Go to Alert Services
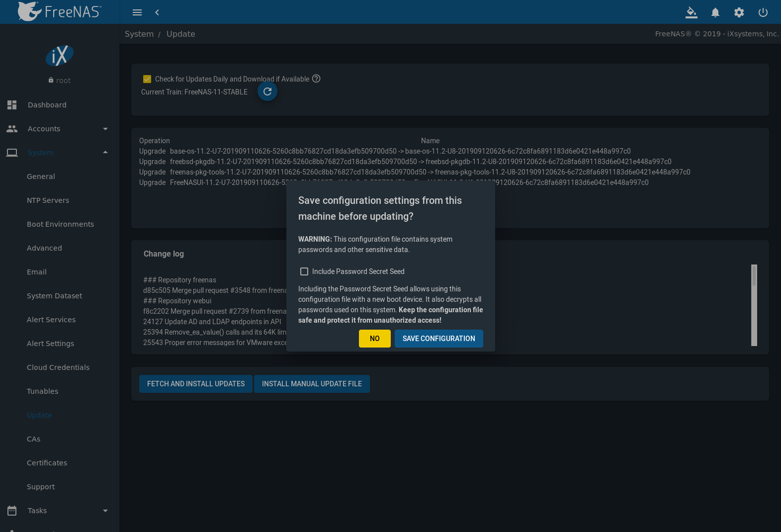Screen dimensions: 781x532 point(51,320)
